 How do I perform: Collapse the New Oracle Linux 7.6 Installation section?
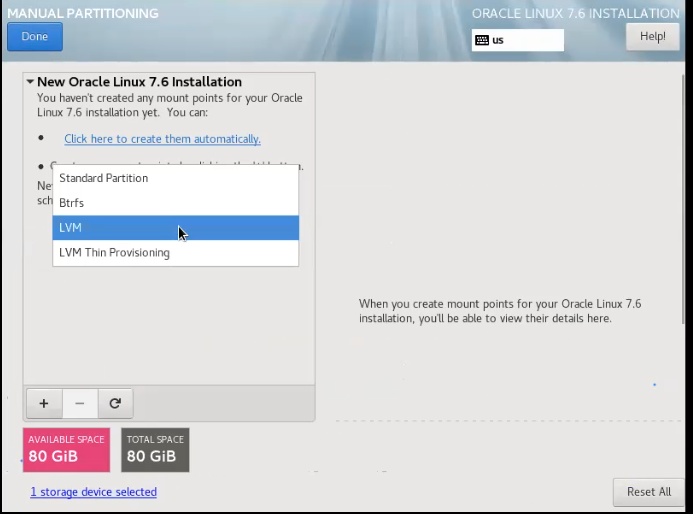(30, 82)
